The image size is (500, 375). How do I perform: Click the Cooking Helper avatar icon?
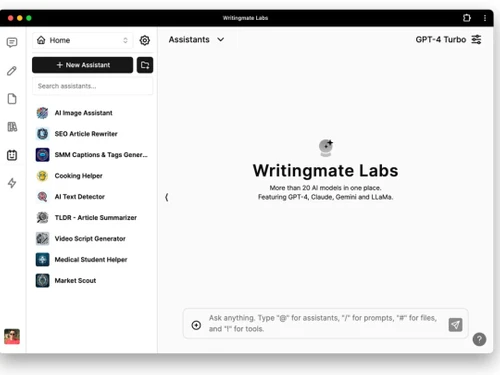pyautogui.click(x=42, y=176)
